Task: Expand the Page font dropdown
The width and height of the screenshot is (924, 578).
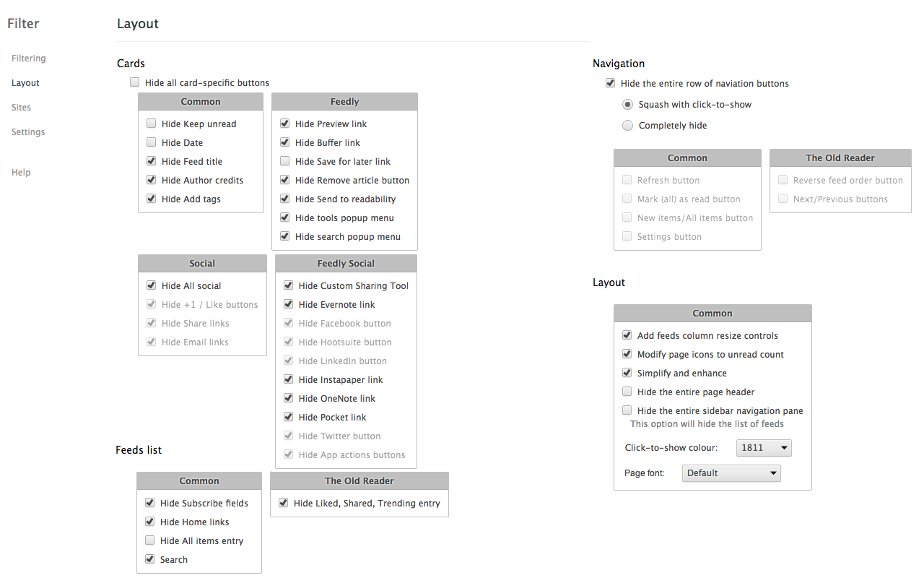Action: (731, 473)
